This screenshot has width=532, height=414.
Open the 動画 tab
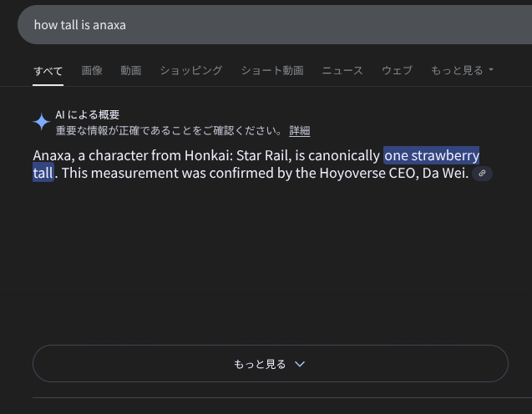[x=131, y=70]
